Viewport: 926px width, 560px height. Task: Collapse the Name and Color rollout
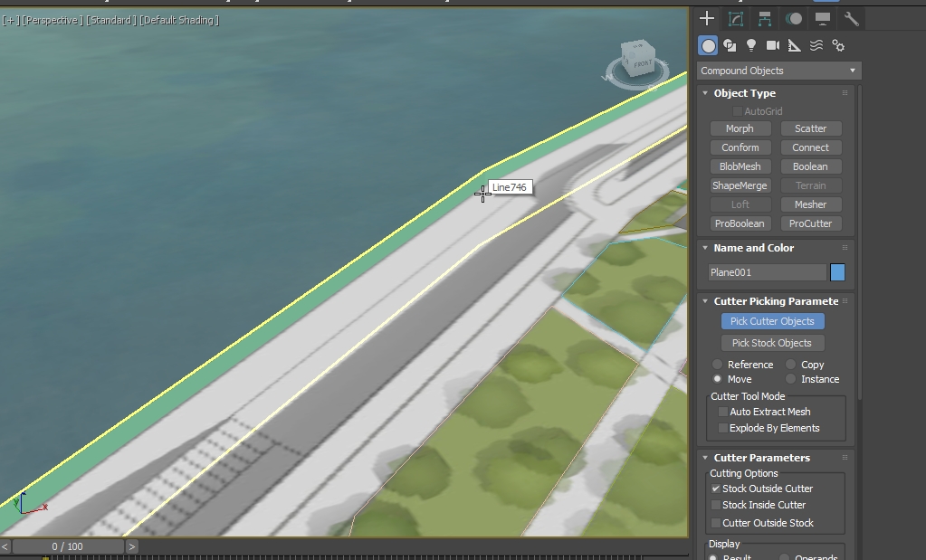pos(705,248)
